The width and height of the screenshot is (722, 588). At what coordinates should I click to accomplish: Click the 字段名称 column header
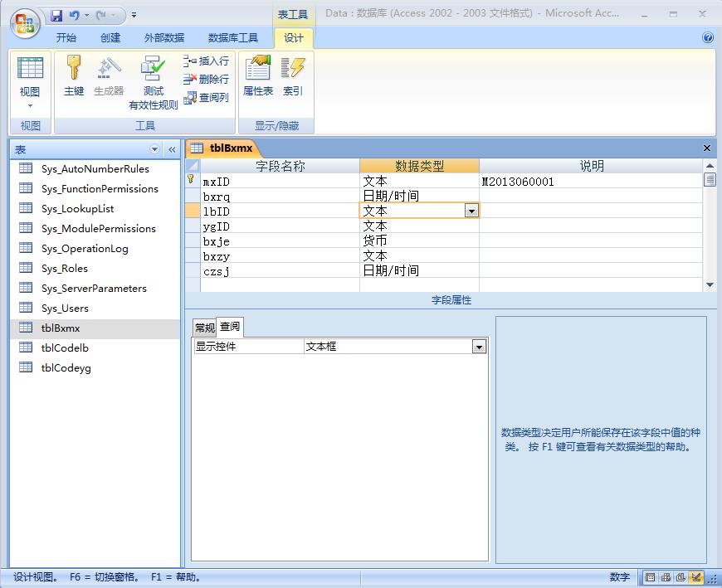pyautogui.click(x=280, y=166)
